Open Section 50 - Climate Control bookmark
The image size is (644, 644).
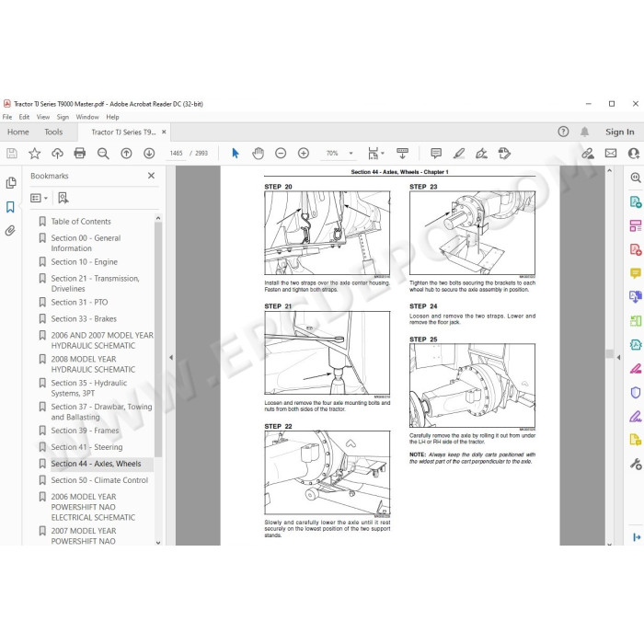coord(99,480)
